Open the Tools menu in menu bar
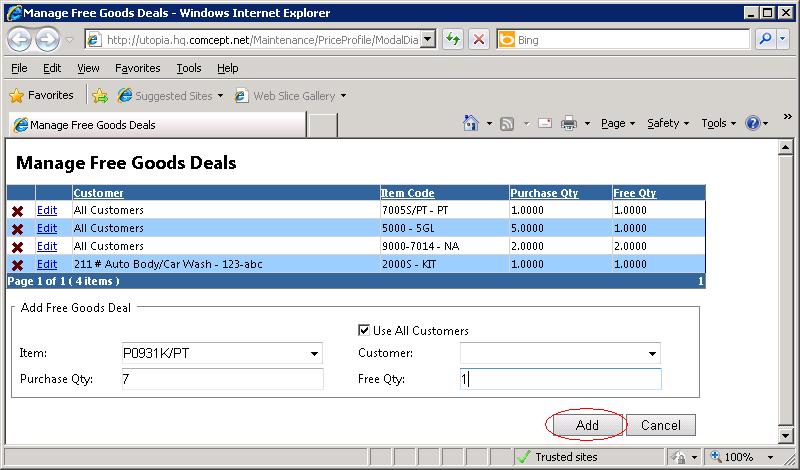The width and height of the screenshot is (800, 470). 188,68
